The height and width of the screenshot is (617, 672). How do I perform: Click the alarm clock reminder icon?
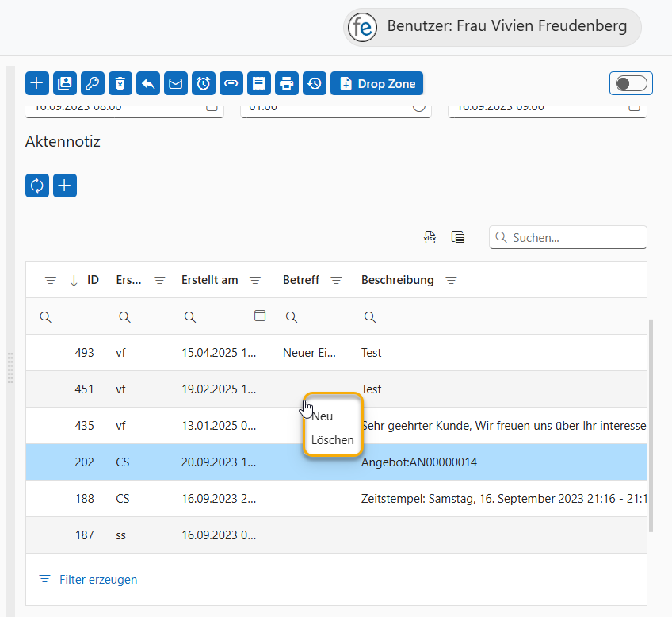(x=204, y=83)
